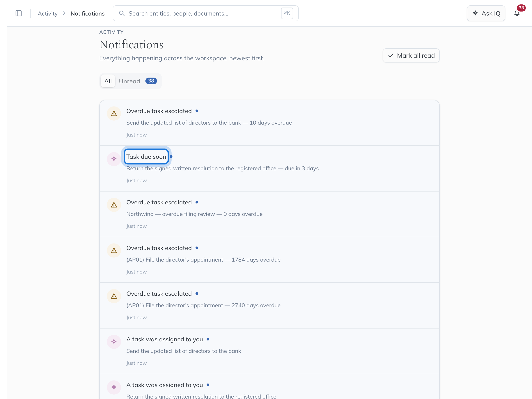Viewport: 532px width, 399px height.
Task: Click unread dot on 2740 days overdue notification
Action: [197, 294]
